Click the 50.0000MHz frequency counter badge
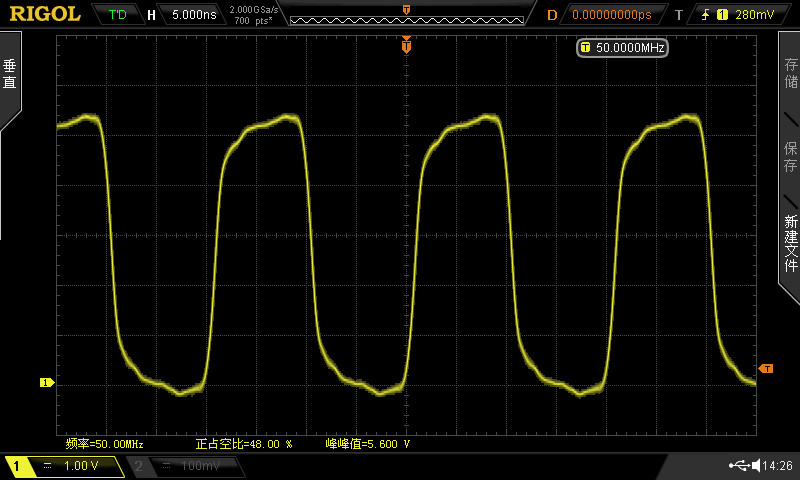The width and height of the screenshot is (800, 480). click(622, 48)
